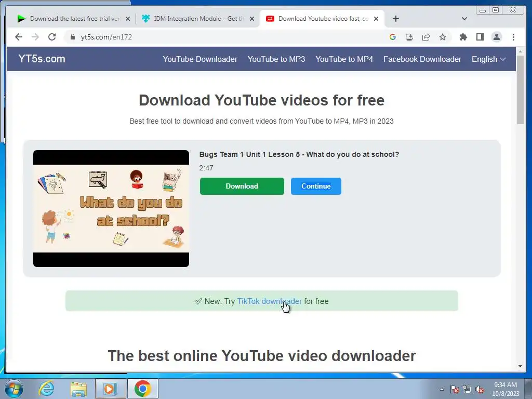Click the scrollbar down arrow
This screenshot has width=532, height=399.
click(521, 366)
